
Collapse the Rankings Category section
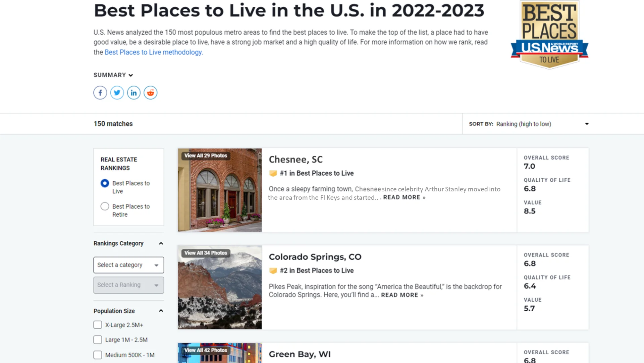pyautogui.click(x=161, y=243)
